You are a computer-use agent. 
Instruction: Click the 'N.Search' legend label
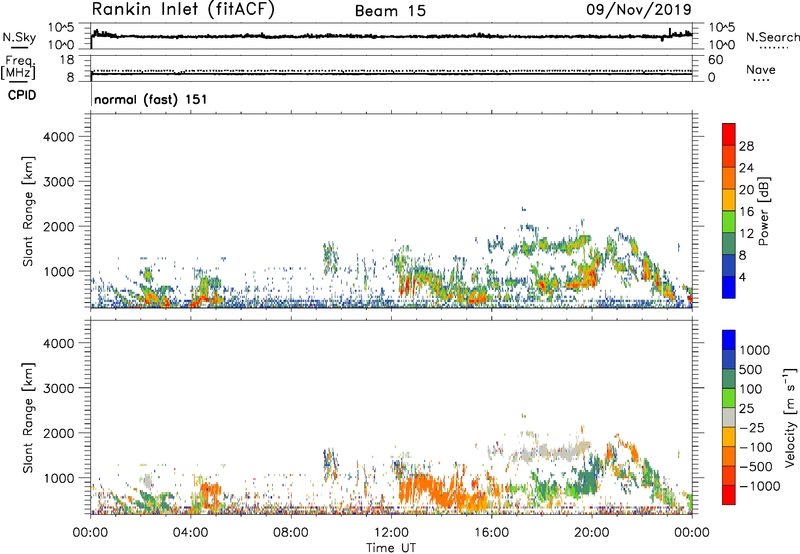[x=772, y=37]
